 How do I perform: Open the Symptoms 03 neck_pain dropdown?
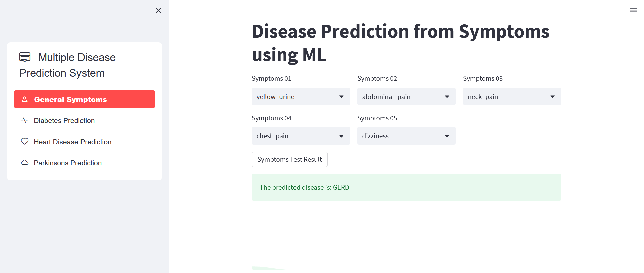(553, 97)
